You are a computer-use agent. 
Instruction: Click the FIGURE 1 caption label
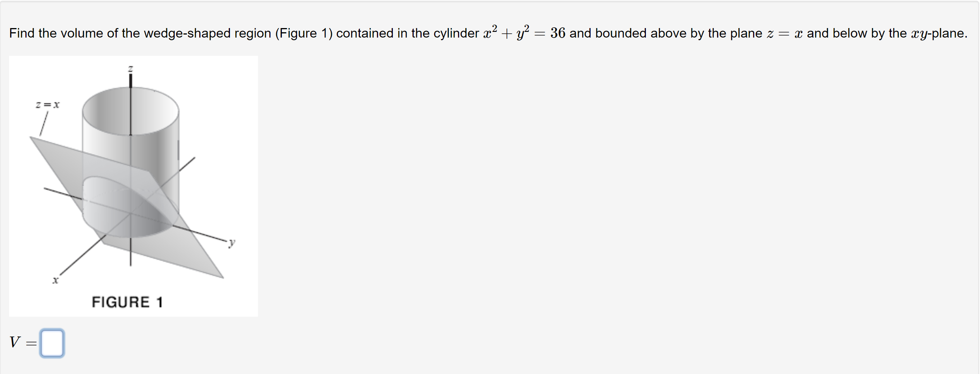click(128, 301)
